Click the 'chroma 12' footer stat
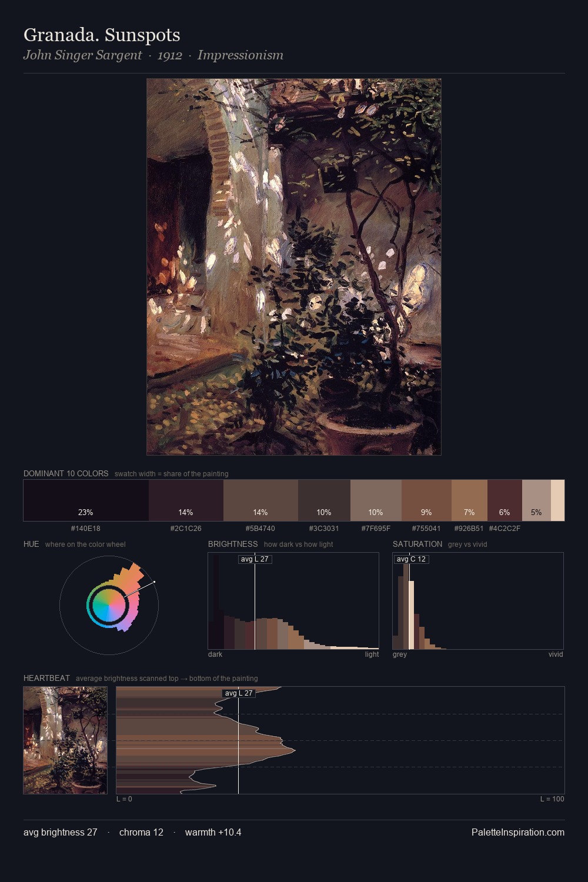This screenshot has width=588, height=882. point(141,832)
